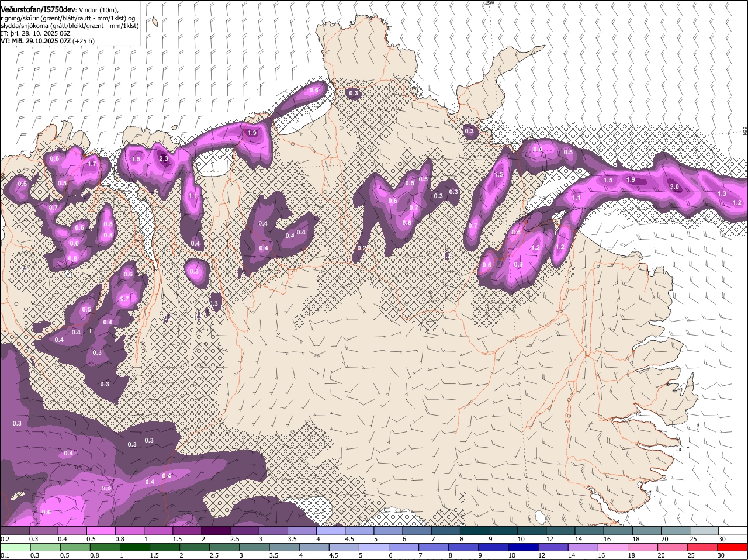Image resolution: width=748 pixels, height=560 pixels.
Task: Pick the dark blue lower-row swatch labeled 10
Action: [x=525, y=547]
